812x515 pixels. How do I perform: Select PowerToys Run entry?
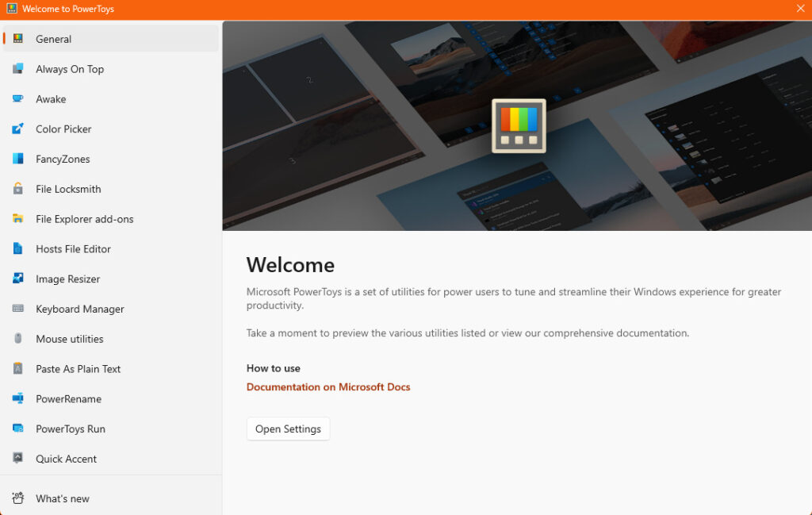111,429
